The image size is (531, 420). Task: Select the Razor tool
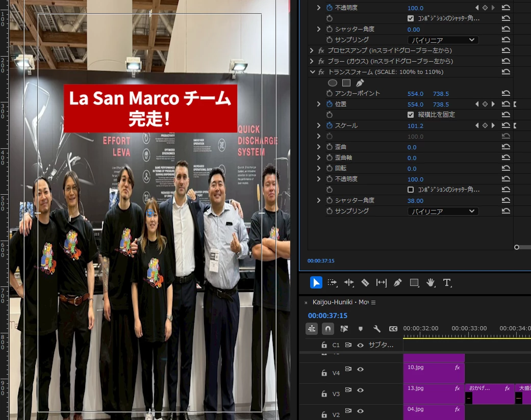[x=365, y=282]
